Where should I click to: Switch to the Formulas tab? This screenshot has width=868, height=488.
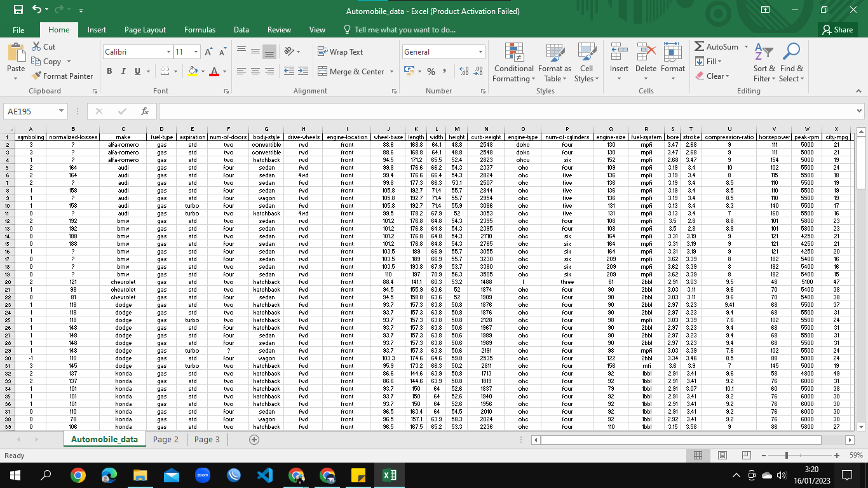(200, 30)
